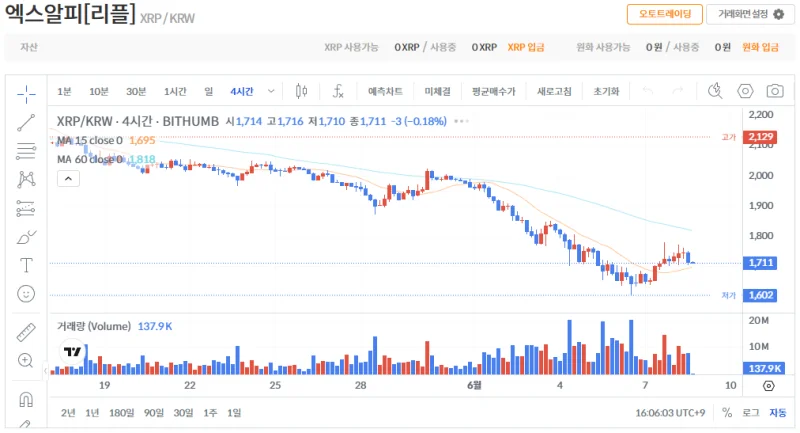The image size is (800, 433).
Task: Click the volume label 137.9K on axis
Action: pyautogui.click(x=763, y=368)
